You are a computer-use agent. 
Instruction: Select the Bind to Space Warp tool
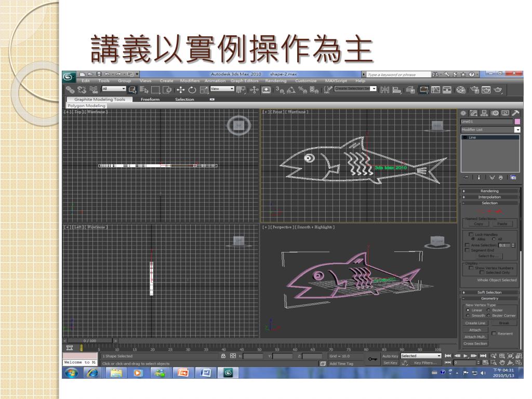94,90
